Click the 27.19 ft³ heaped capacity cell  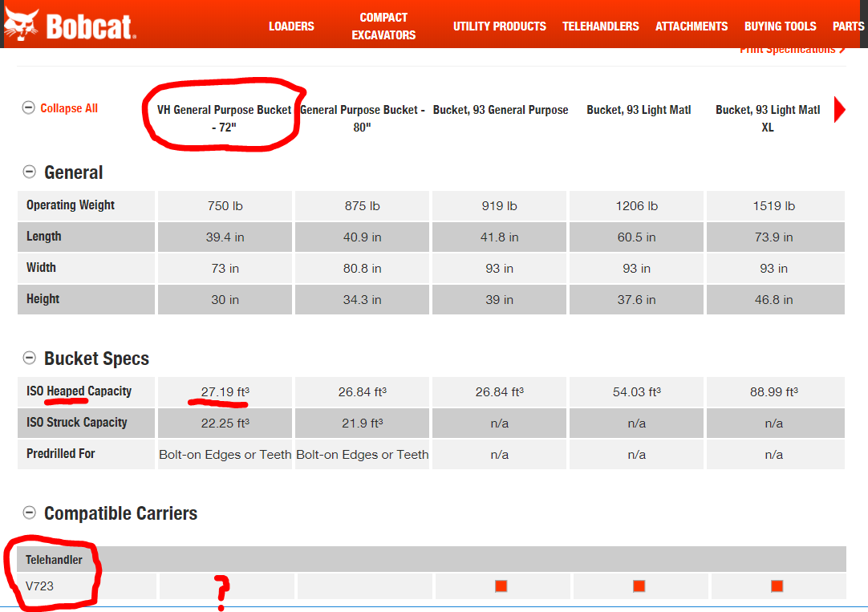(225, 391)
